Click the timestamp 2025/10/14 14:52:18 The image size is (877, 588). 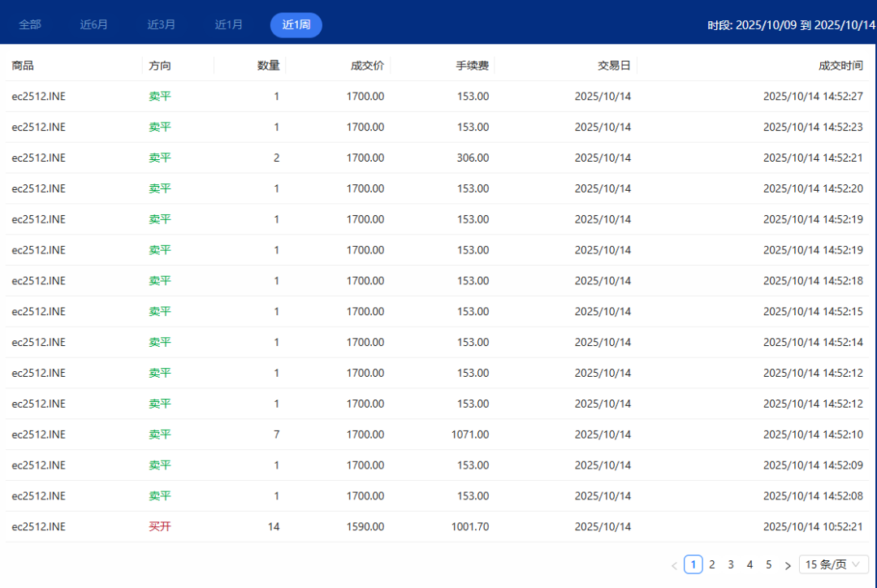[813, 281]
